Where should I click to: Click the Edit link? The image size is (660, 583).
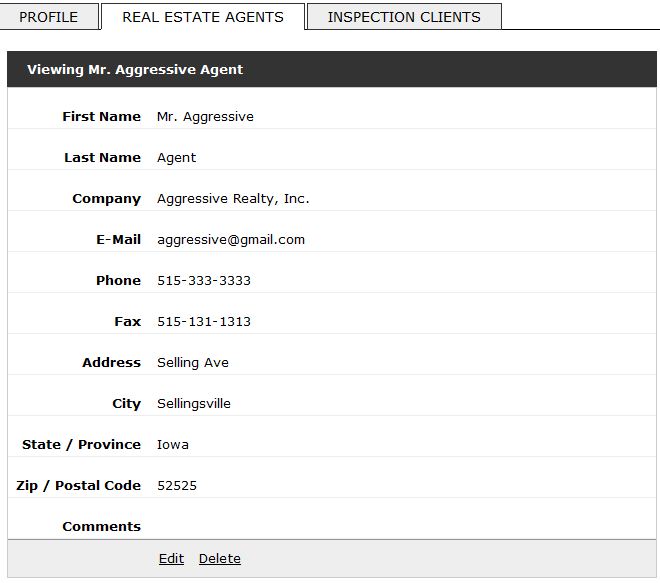[x=171, y=559]
